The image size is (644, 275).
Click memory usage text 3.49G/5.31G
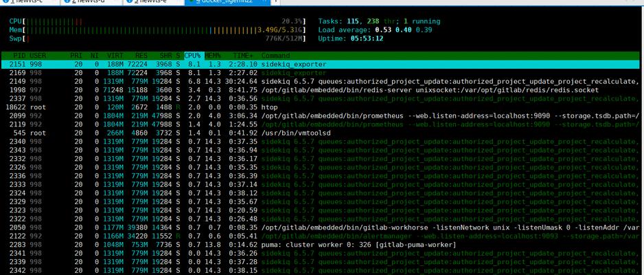281,30
